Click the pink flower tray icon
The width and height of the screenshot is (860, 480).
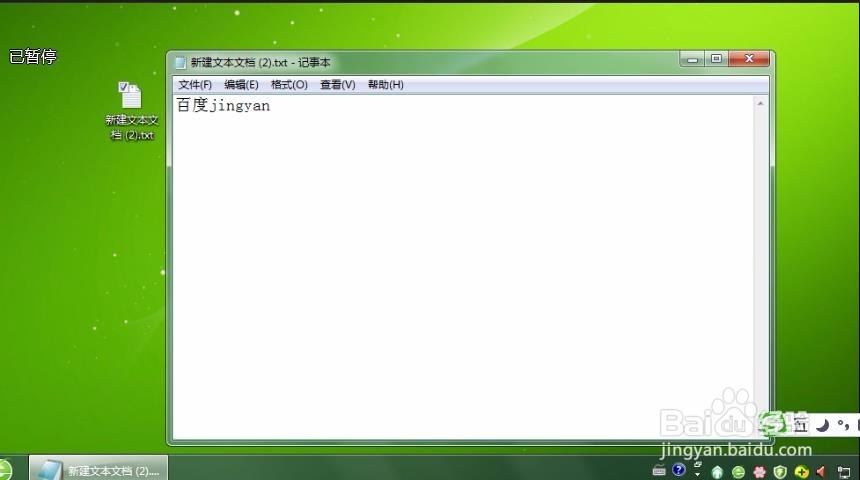(760, 472)
